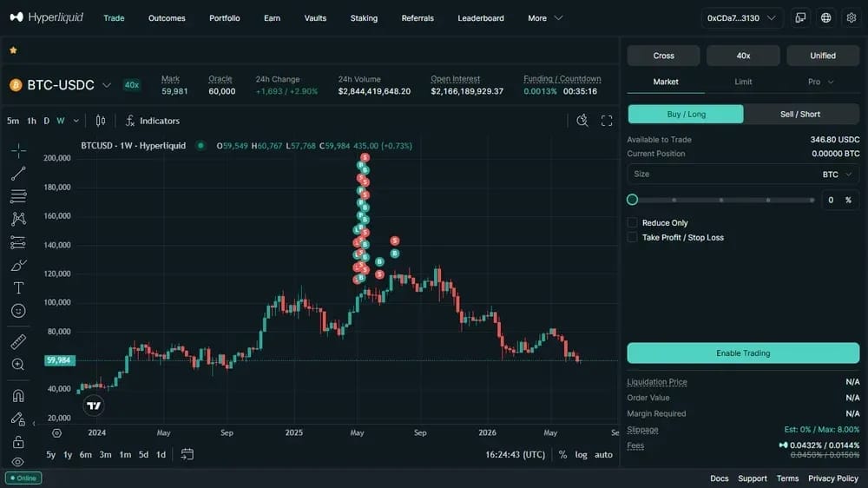Select the crosshair cursor tool
Image resolution: width=868 pixels, height=488 pixels.
pyautogui.click(x=18, y=151)
